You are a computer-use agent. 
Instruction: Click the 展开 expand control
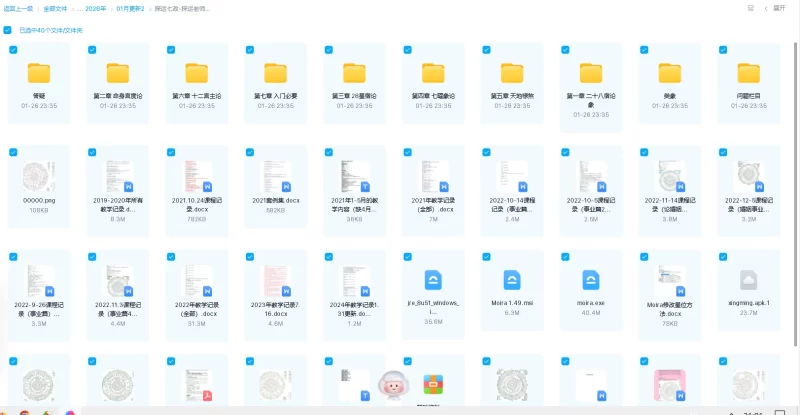point(778,7)
